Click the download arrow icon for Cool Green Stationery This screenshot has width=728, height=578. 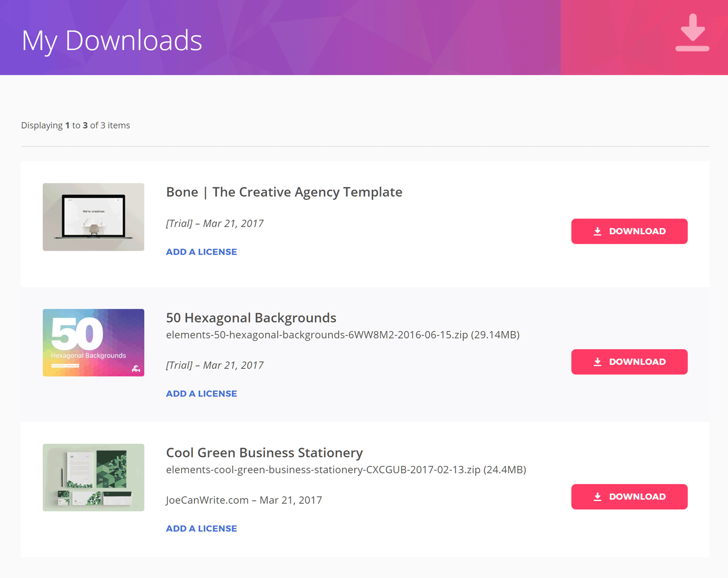coord(597,497)
